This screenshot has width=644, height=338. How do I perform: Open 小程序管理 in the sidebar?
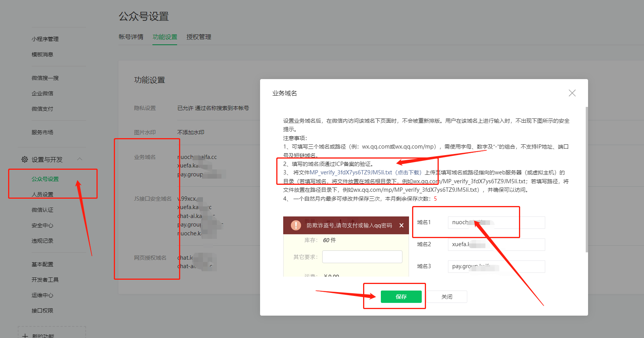[x=45, y=39]
